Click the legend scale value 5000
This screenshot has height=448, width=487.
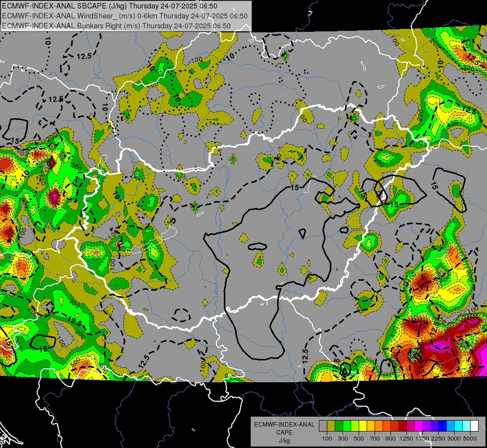pyautogui.click(x=470, y=439)
